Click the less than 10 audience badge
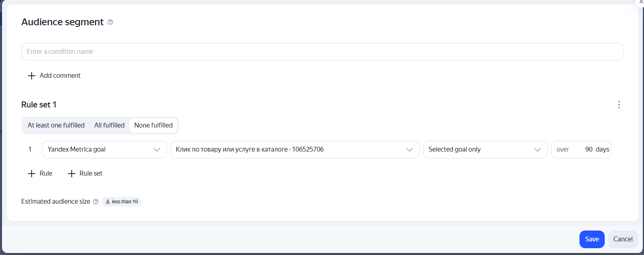Viewport: 644px width, 255px height. 121,202
